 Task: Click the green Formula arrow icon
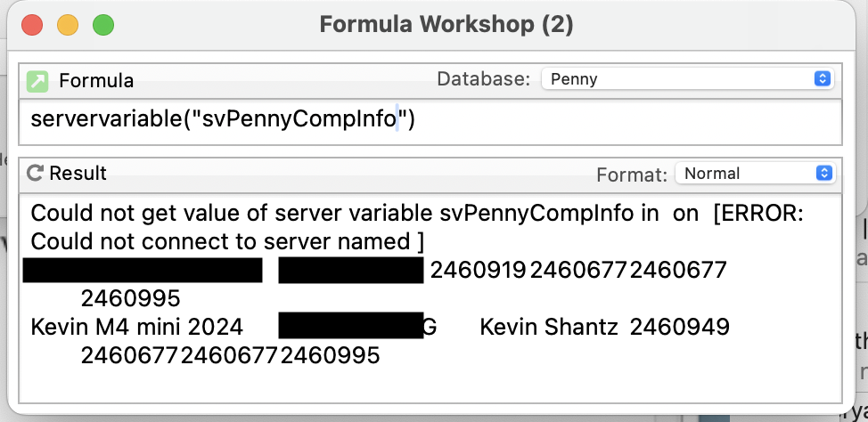click(x=37, y=81)
